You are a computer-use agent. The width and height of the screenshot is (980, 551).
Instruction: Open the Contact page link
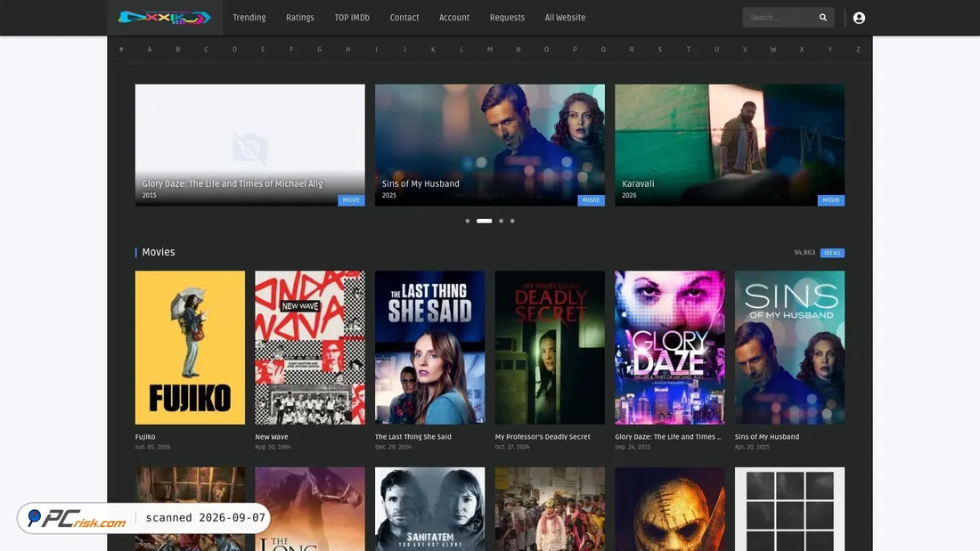point(404,18)
